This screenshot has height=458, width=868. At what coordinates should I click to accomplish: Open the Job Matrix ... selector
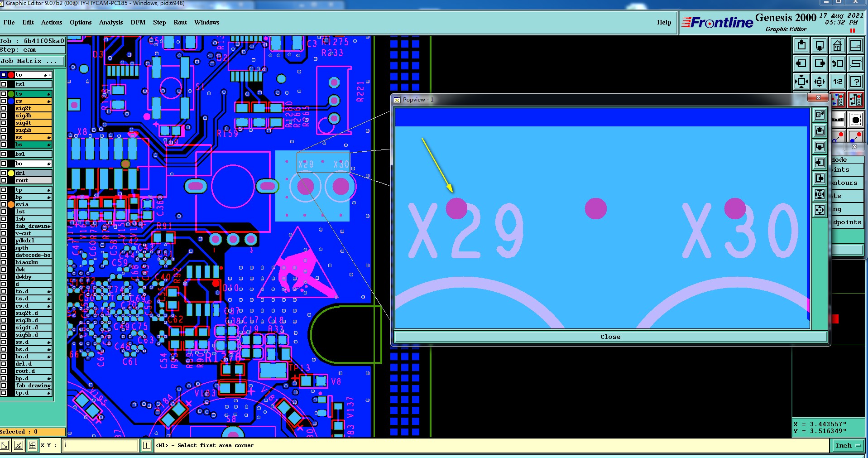pos(33,61)
